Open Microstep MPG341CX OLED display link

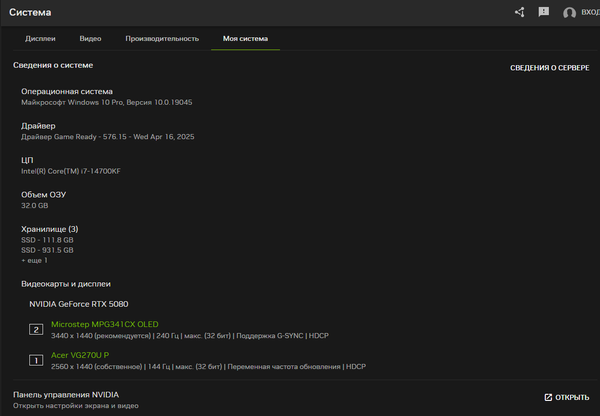click(104, 324)
